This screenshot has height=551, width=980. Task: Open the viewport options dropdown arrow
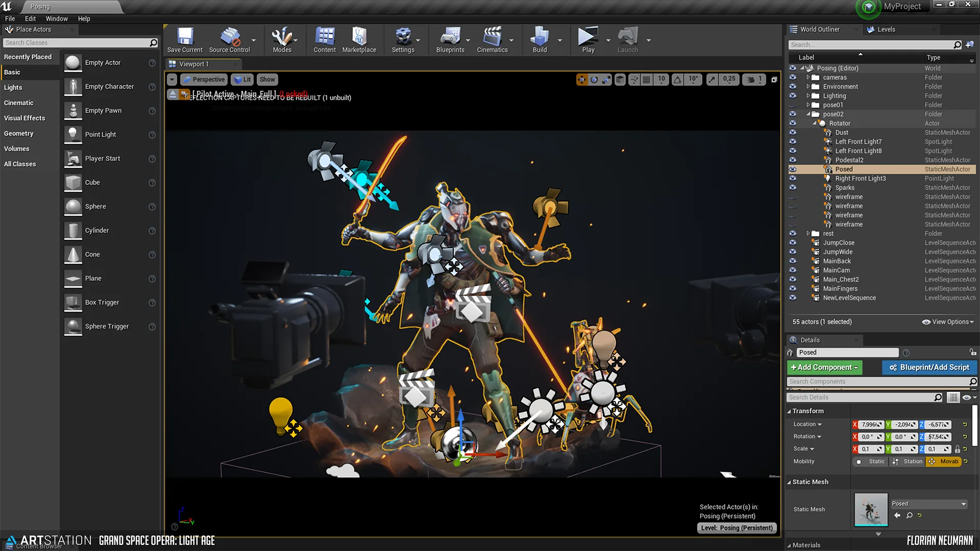pos(172,80)
